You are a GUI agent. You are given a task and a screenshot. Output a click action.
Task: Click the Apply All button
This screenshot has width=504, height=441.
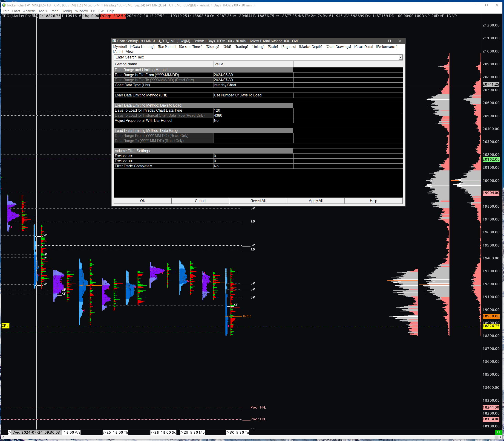pyautogui.click(x=315, y=201)
